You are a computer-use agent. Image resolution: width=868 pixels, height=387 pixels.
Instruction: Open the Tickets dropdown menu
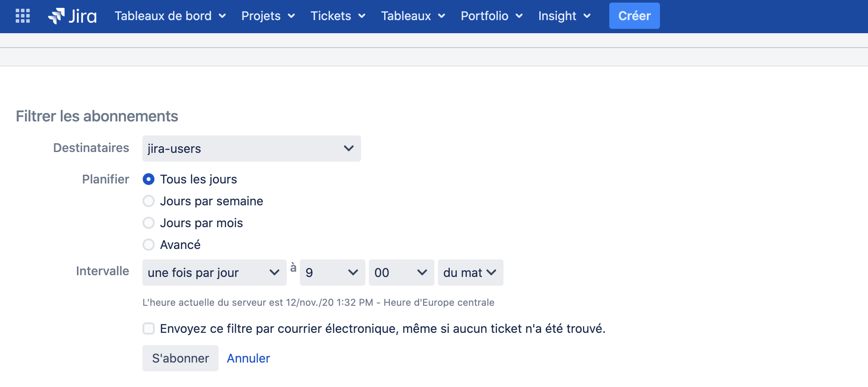click(x=337, y=16)
